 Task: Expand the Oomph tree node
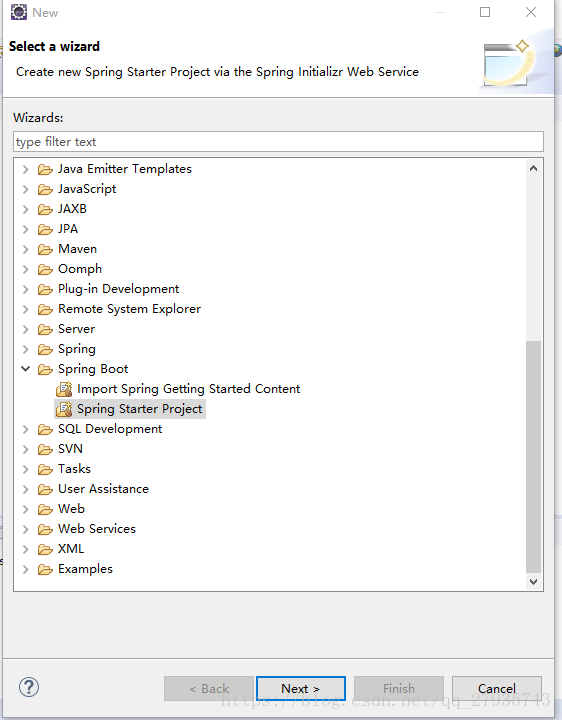click(x=26, y=270)
